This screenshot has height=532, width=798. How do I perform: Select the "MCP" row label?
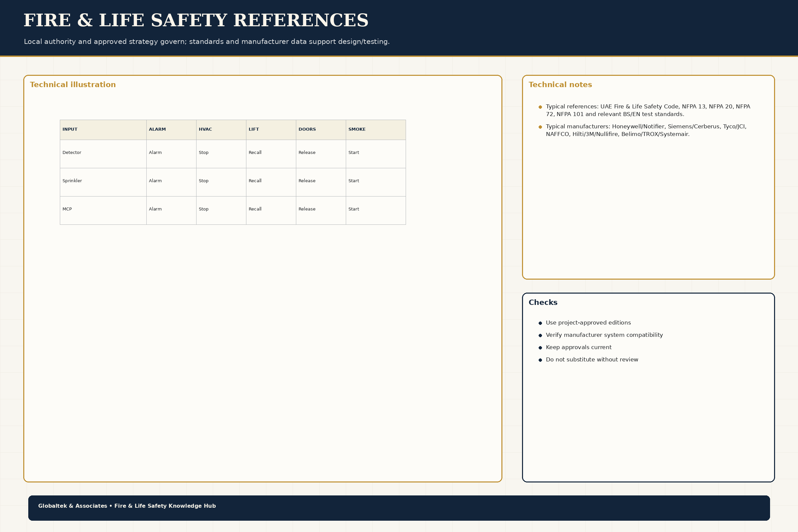(x=67, y=209)
